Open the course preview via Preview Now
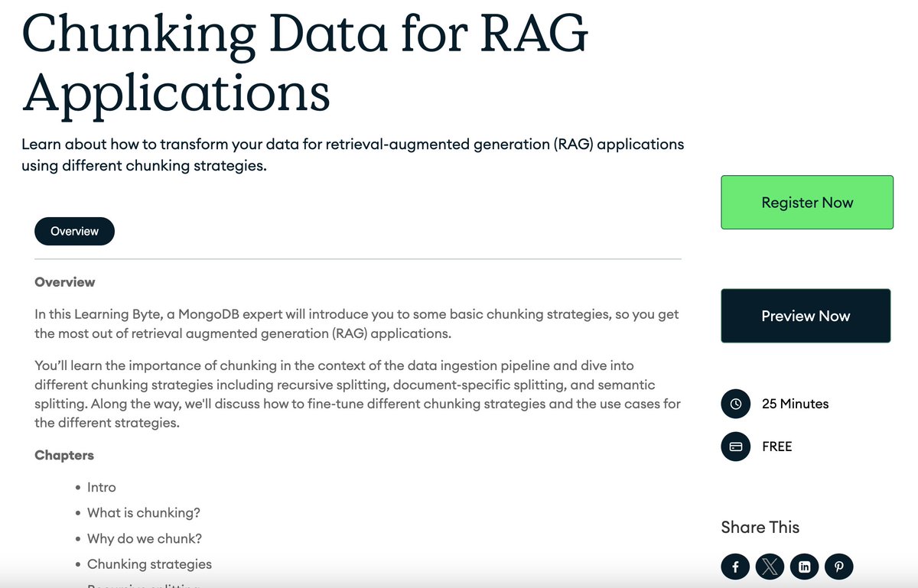The width and height of the screenshot is (918, 588). click(x=805, y=315)
